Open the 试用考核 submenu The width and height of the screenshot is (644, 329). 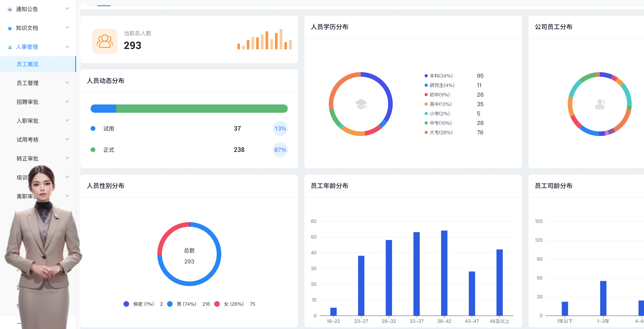(x=38, y=140)
